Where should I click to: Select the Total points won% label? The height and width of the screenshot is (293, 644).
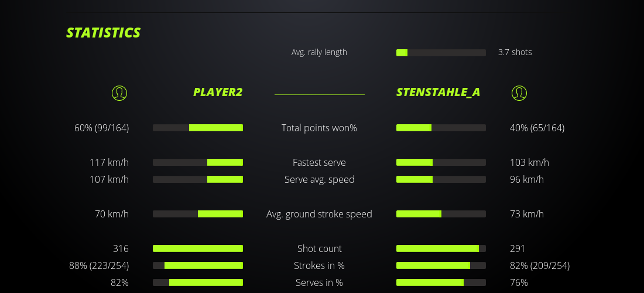(319, 128)
